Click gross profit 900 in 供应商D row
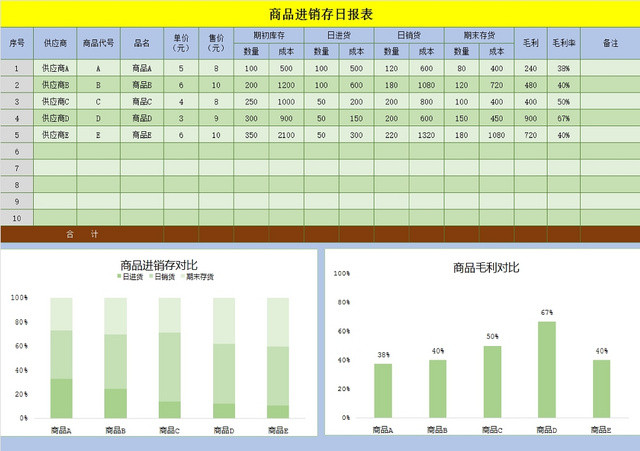The height and width of the screenshot is (451, 640). (531, 118)
